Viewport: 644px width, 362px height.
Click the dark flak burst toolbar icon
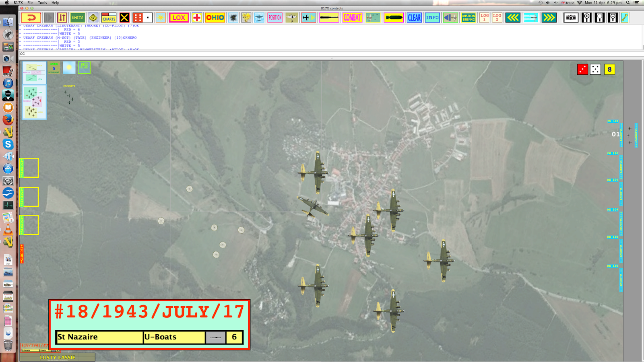click(233, 18)
